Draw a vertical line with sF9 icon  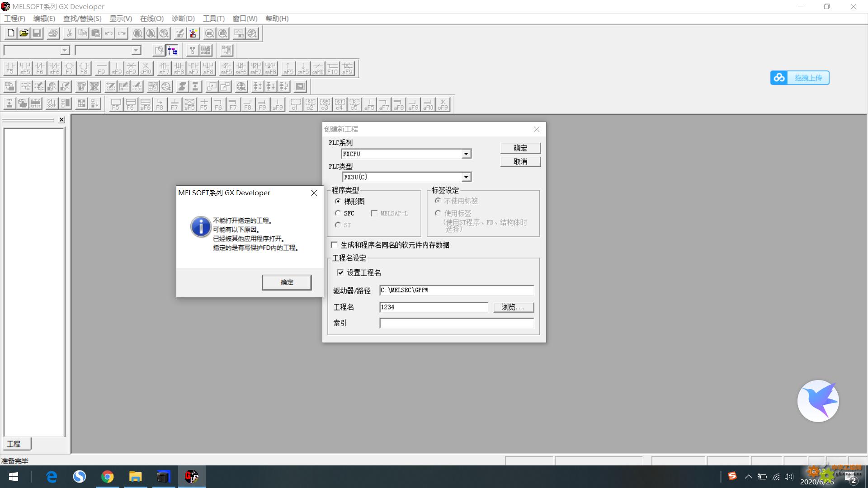(116, 68)
